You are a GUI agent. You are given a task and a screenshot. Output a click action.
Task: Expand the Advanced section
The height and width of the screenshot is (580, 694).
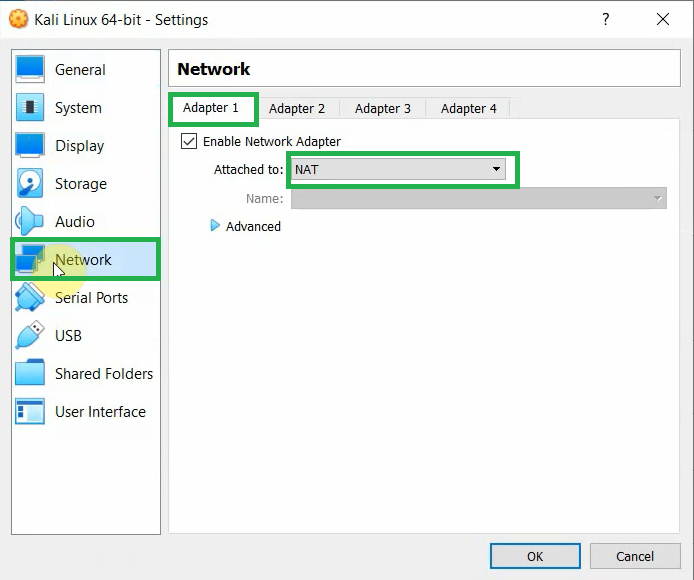click(216, 226)
